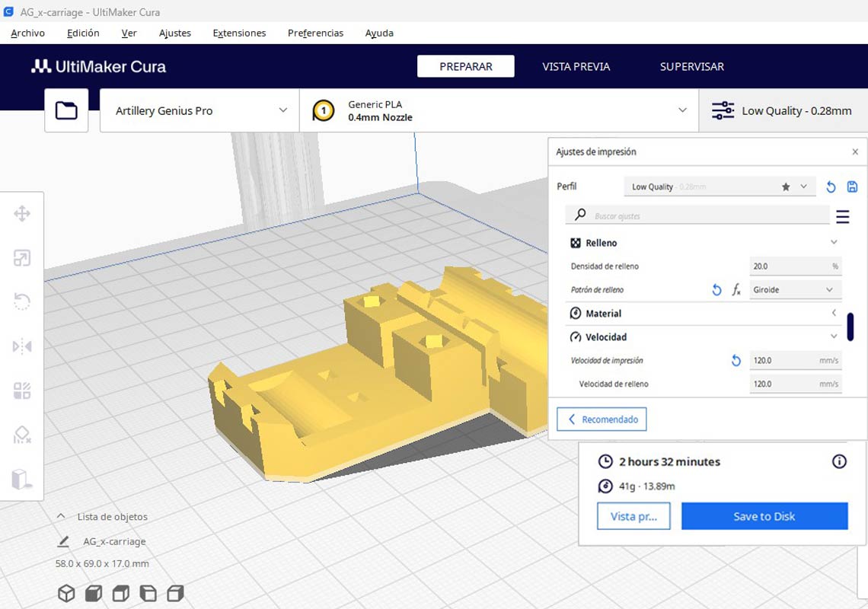Open the Edición menu
This screenshot has width=868, height=609.
tap(83, 33)
